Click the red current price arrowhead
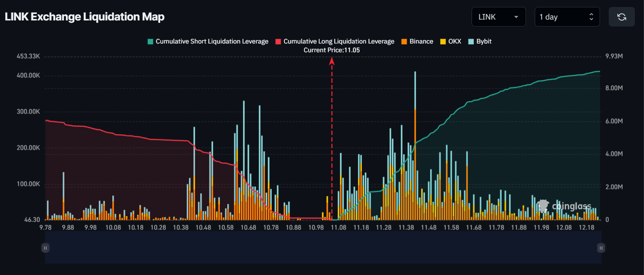644x275 pixels. click(332, 61)
